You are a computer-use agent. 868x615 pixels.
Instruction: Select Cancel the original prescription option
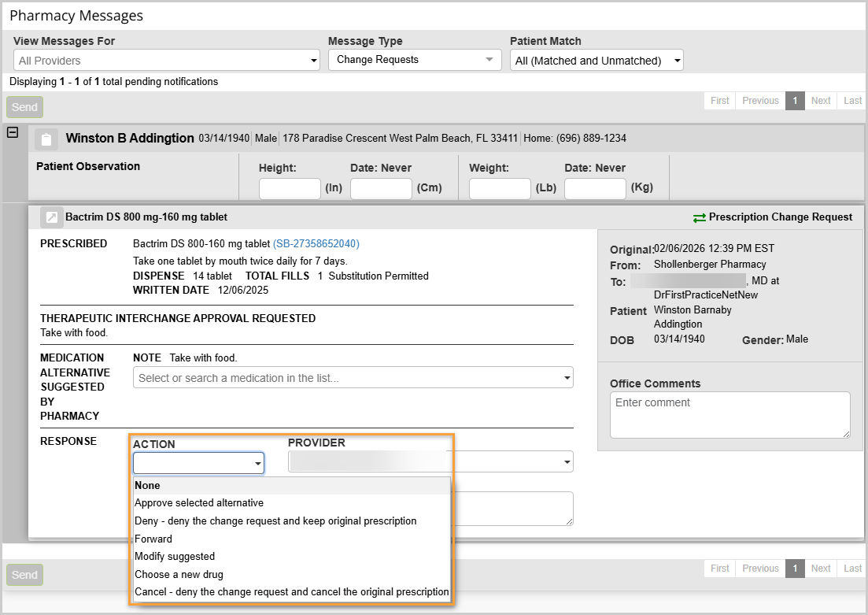[x=292, y=591]
